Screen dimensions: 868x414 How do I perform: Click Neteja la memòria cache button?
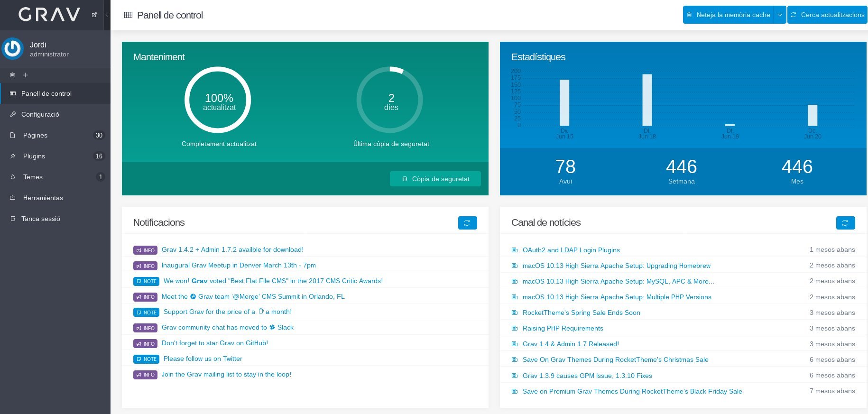[728, 15]
